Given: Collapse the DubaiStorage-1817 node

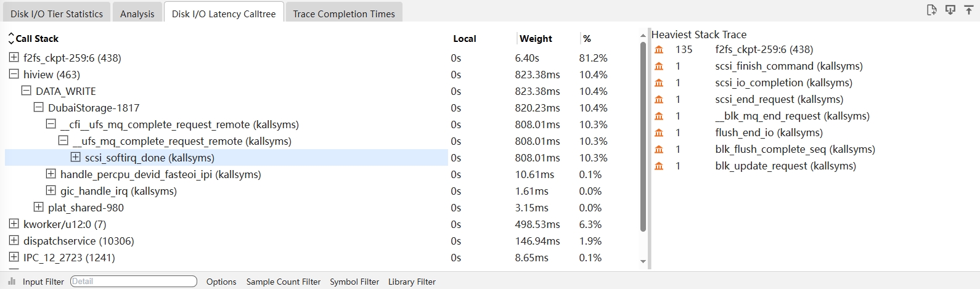Looking at the screenshot, I should [39, 107].
